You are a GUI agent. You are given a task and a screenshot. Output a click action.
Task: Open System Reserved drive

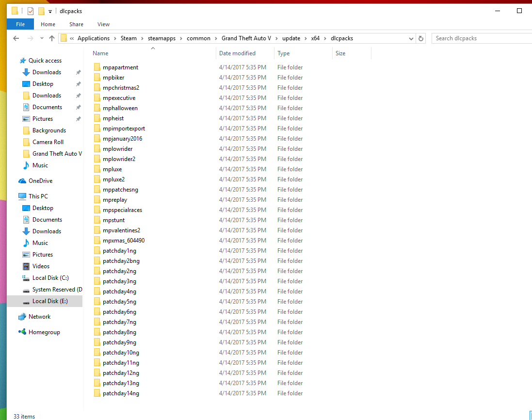57,290
